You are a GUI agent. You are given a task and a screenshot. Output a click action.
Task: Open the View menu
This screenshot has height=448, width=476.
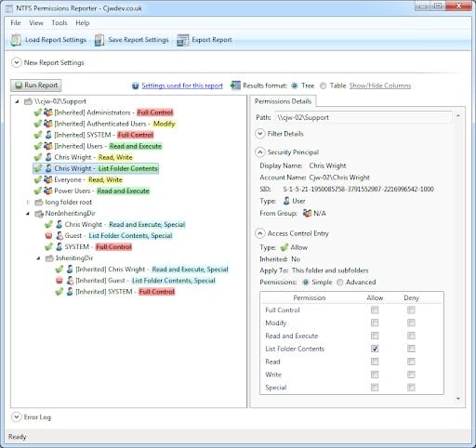pyautogui.click(x=36, y=23)
